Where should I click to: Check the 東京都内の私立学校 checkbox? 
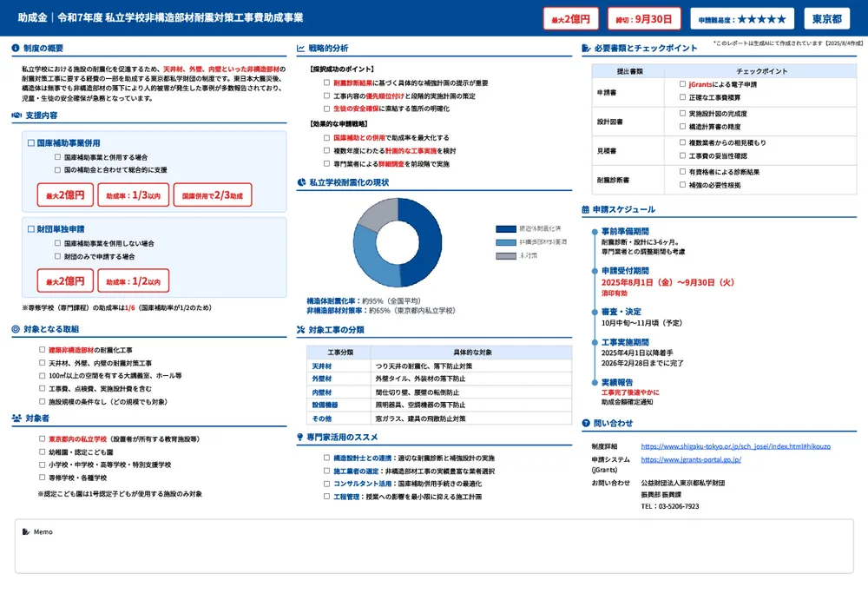coord(42,438)
